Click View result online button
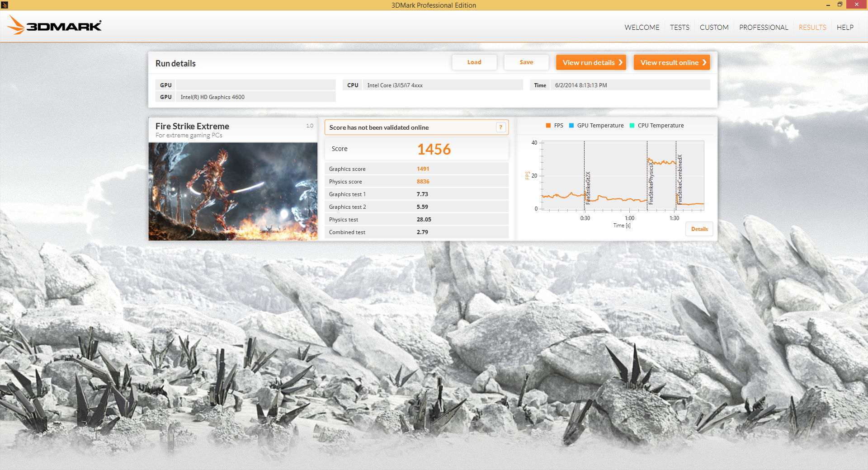Image resolution: width=868 pixels, height=470 pixels. 672,62
